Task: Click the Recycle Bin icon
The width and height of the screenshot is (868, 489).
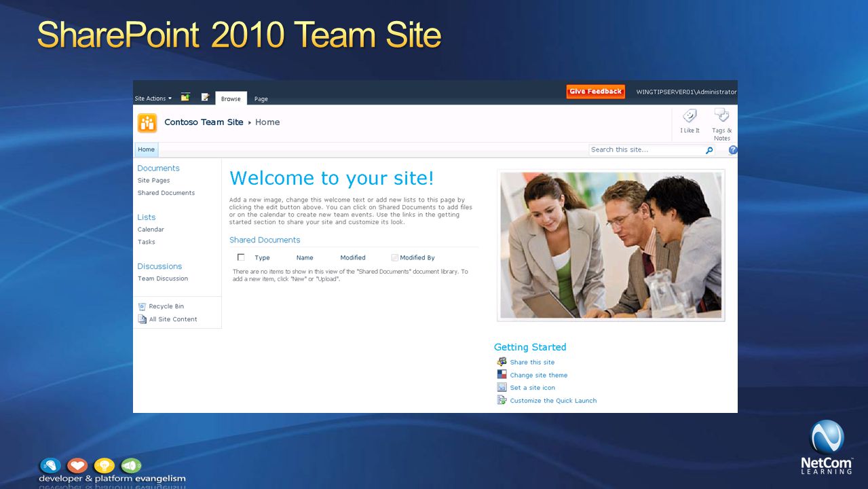Action: 142,306
